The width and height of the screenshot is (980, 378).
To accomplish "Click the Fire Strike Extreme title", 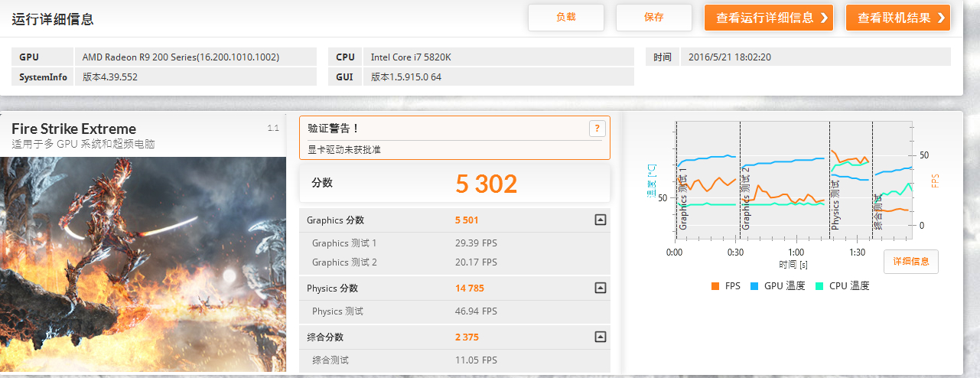I will click(73, 129).
